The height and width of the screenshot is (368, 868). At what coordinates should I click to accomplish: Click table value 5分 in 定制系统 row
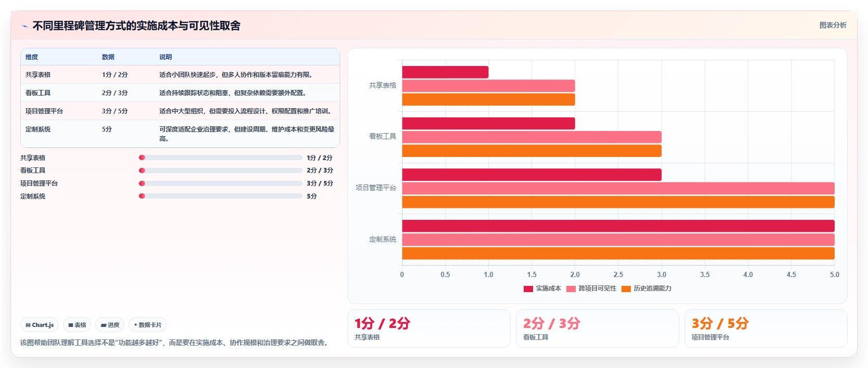107,129
